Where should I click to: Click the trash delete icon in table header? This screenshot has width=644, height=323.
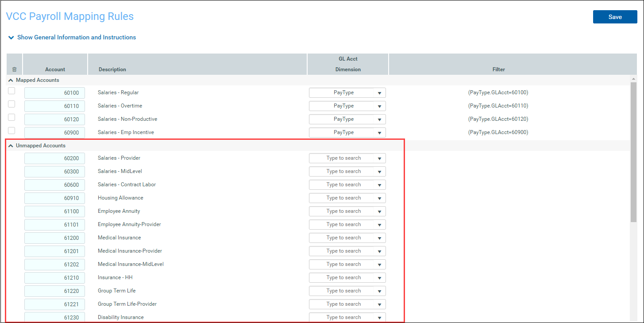point(14,69)
